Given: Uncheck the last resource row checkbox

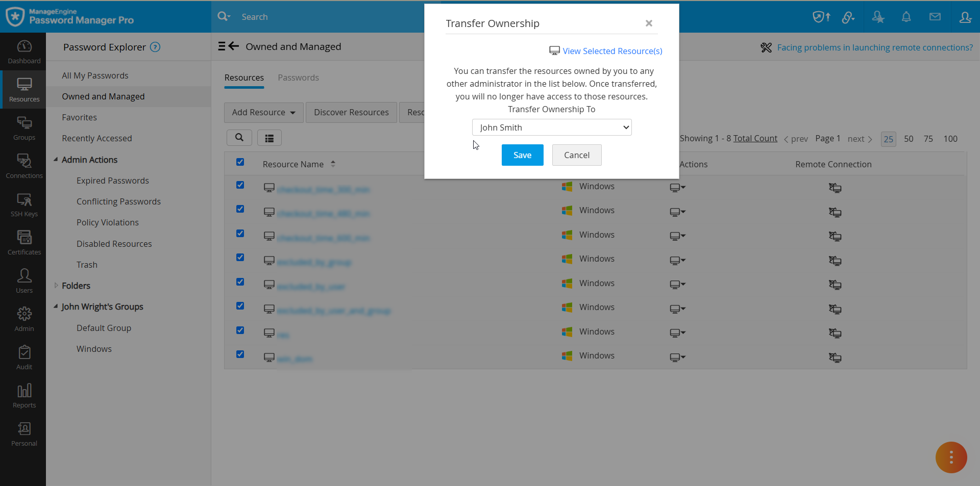Looking at the screenshot, I should coord(240,354).
